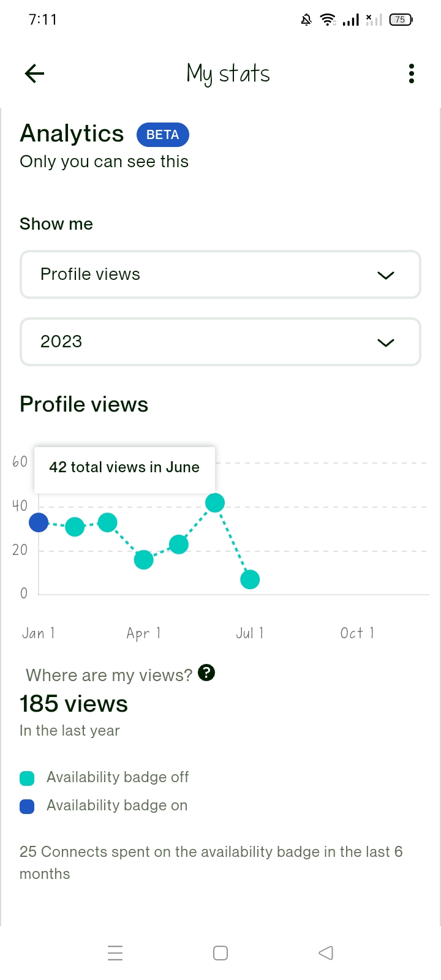
Task: Tap the My stats page title
Action: (x=228, y=74)
